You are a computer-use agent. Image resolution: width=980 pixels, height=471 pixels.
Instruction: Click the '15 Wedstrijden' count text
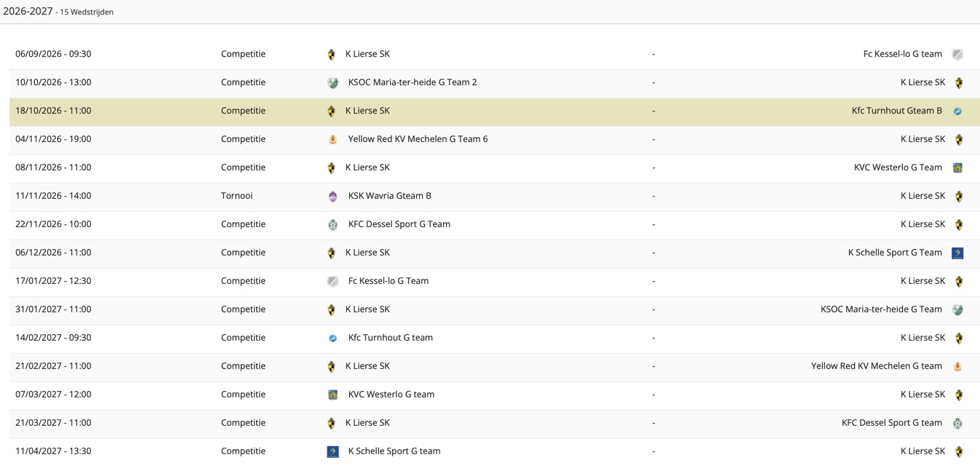(x=87, y=12)
